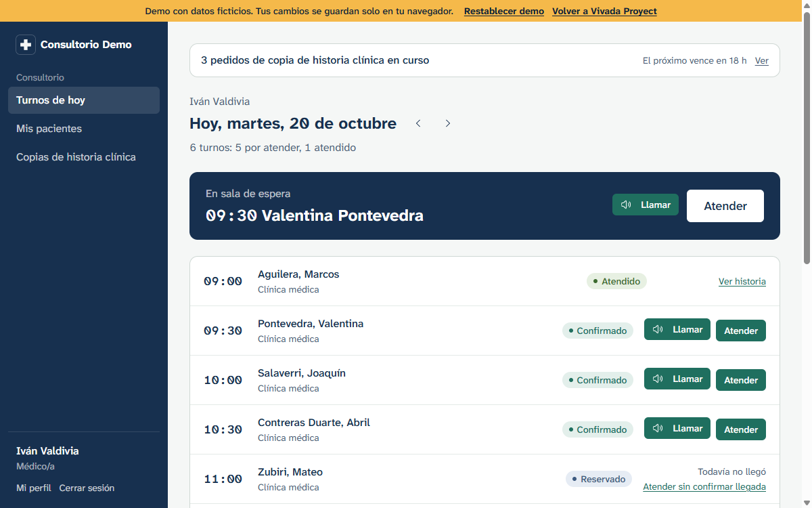Click Llamar for Contreras Duarte, Abril
This screenshot has height=508, width=812.
(x=677, y=429)
